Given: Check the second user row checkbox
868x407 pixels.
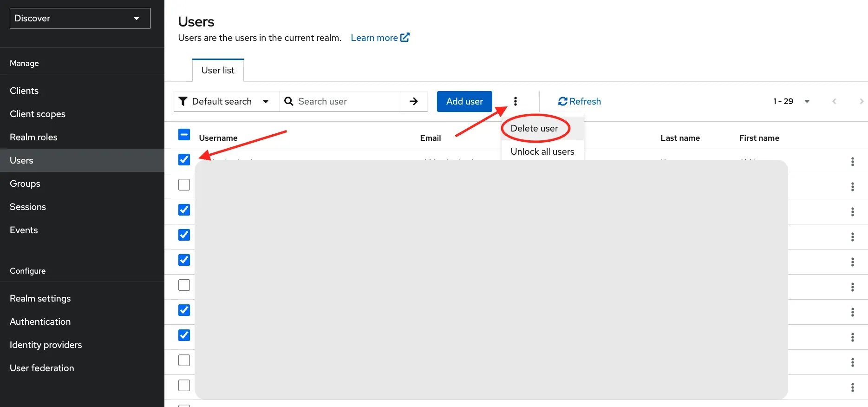Looking at the screenshot, I should [x=184, y=185].
